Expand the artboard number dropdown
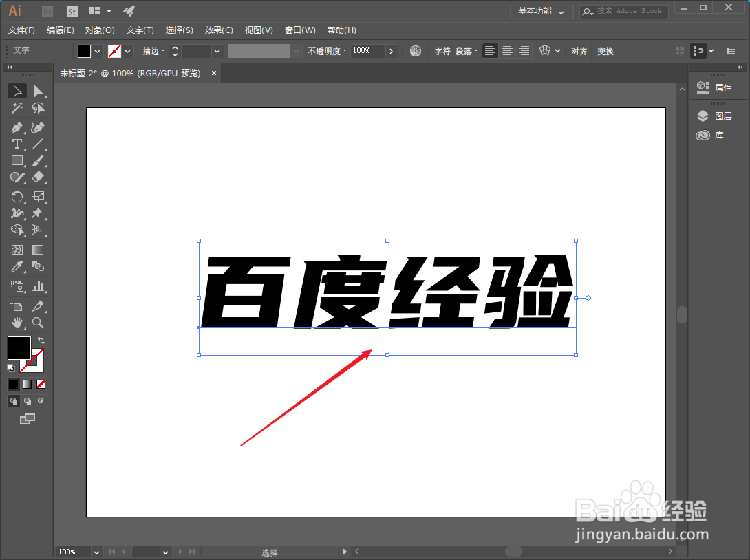 [165, 552]
